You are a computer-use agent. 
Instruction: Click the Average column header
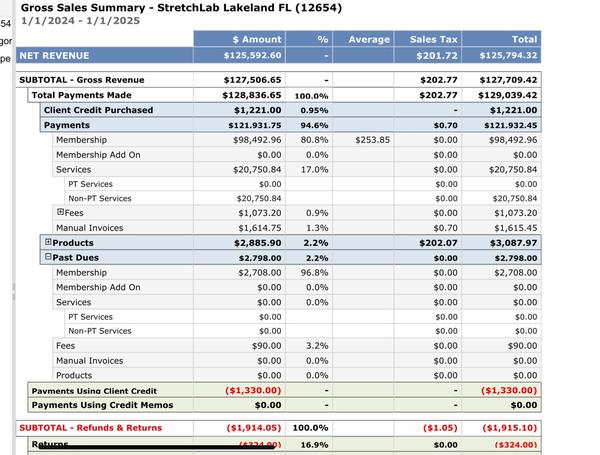pos(368,39)
